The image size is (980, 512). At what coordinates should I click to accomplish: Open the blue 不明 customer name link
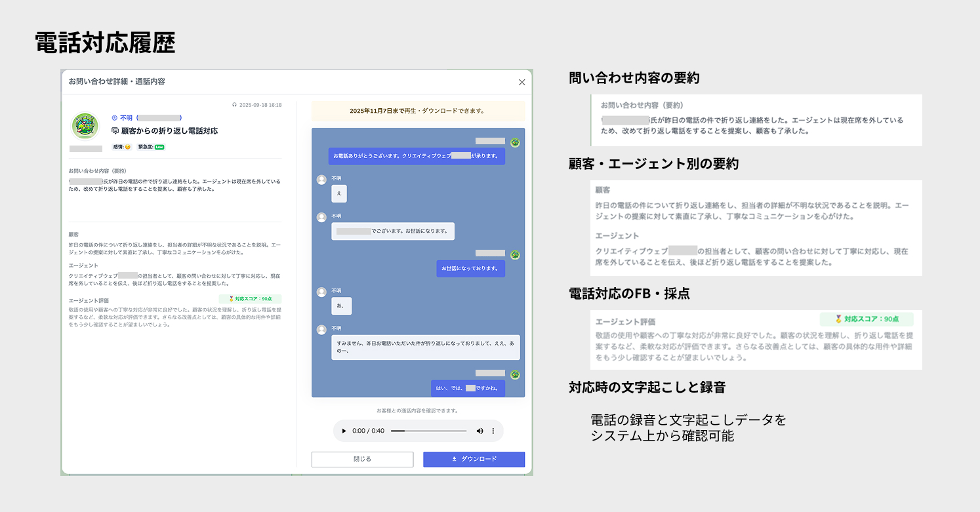tap(126, 118)
